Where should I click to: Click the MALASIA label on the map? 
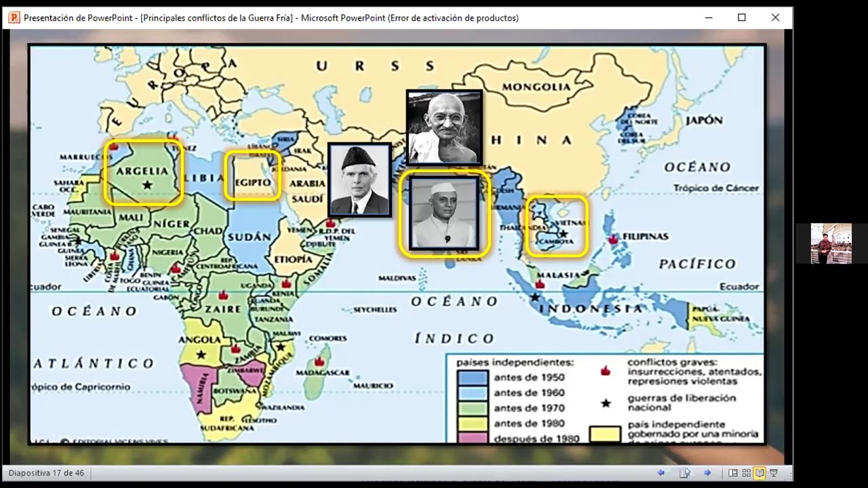tap(559, 274)
